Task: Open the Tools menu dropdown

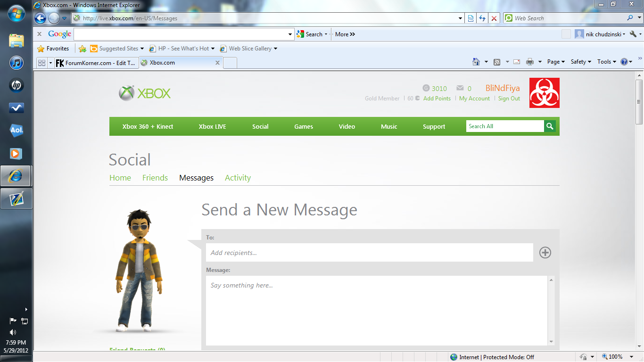Action: pos(607,62)
